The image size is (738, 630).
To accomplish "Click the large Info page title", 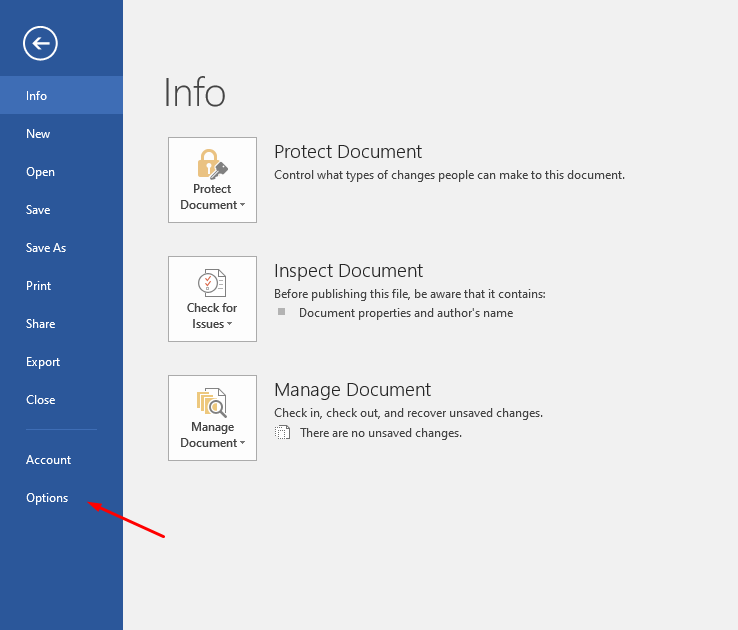I will 194,92.
